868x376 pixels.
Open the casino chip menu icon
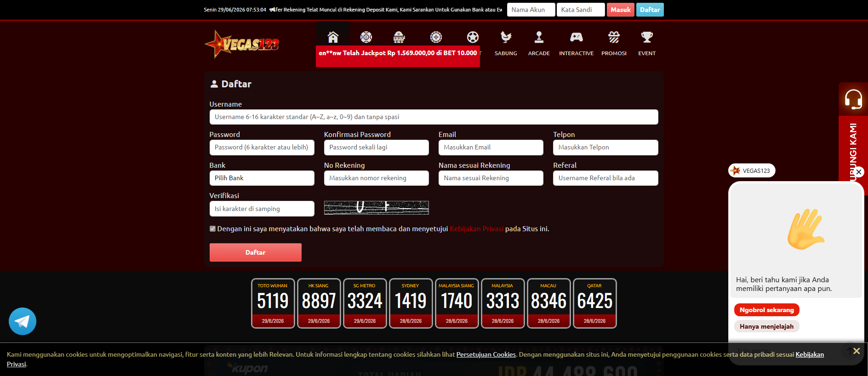[x=436, y=37]
